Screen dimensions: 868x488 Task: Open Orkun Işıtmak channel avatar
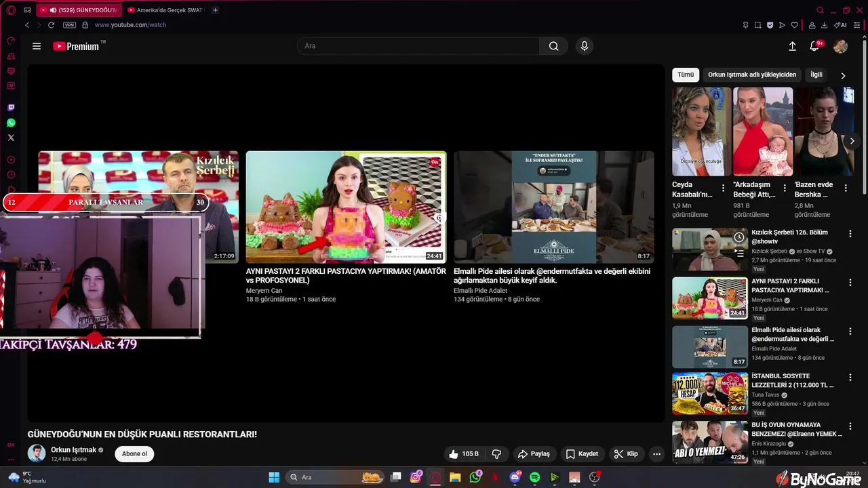pyautogui.click(x=37, y=453)
